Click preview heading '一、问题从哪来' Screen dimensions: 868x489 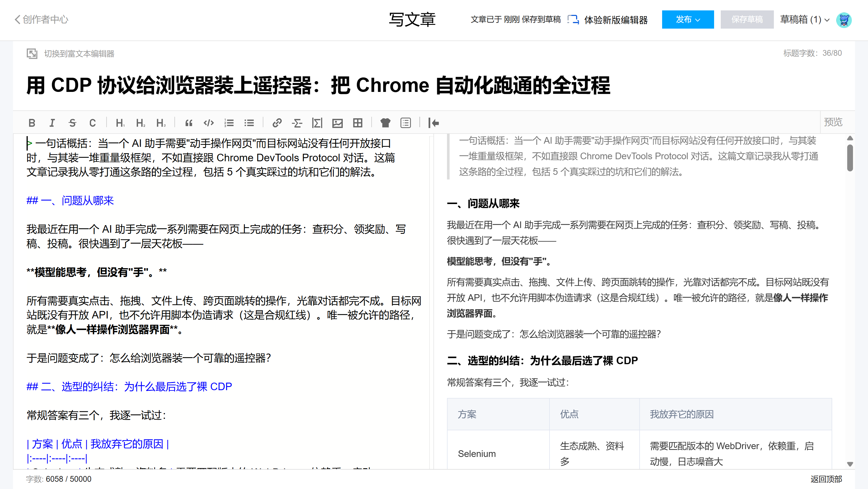(483, 203)
